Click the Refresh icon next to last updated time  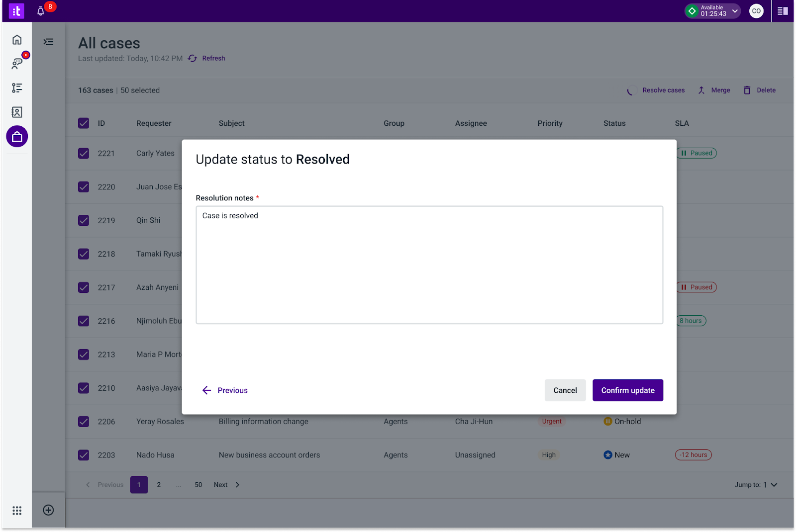click(193, 58)
